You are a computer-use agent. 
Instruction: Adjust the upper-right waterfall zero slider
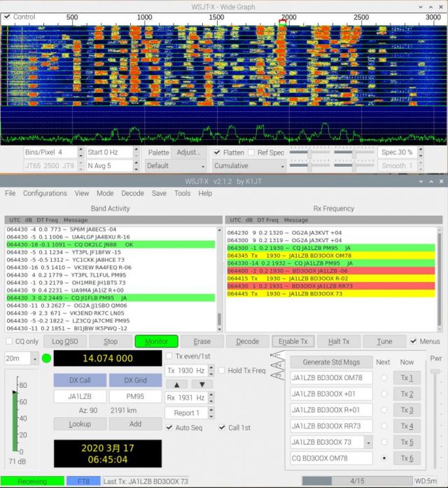(x=353, y=153)
